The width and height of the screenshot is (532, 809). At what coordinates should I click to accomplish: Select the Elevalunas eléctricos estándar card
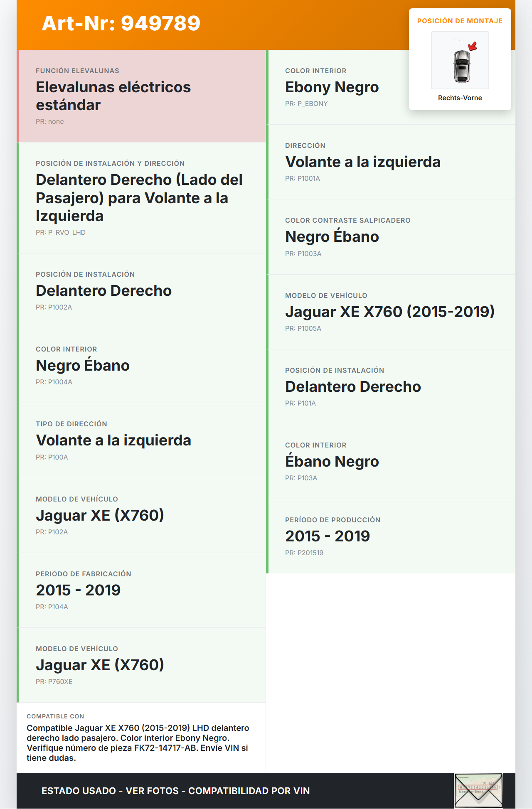click(x=141, y=96)
